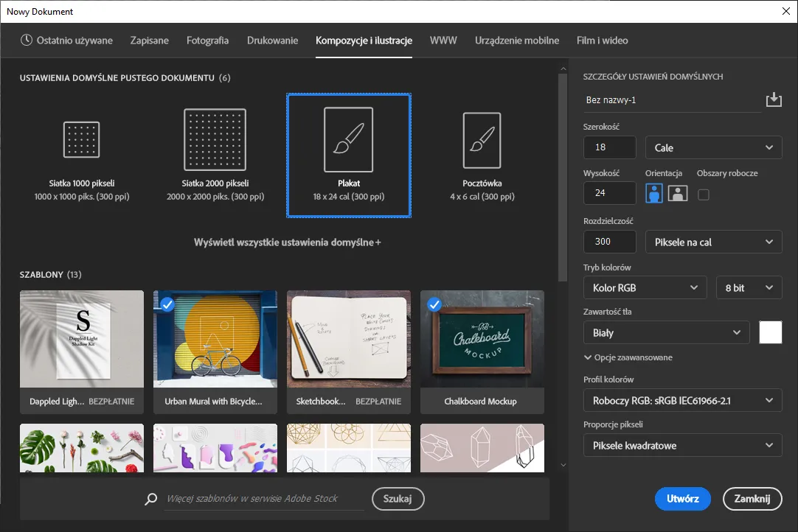Switch to the Fotografia tab
Image resolution: width=798 pixels, height=532 pixels.
pos(207,41)
